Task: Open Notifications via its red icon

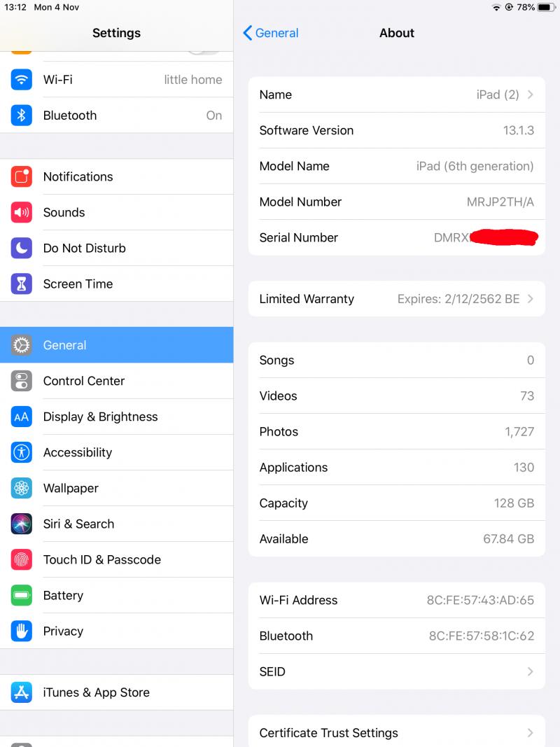Action: [x=22, y=176]
